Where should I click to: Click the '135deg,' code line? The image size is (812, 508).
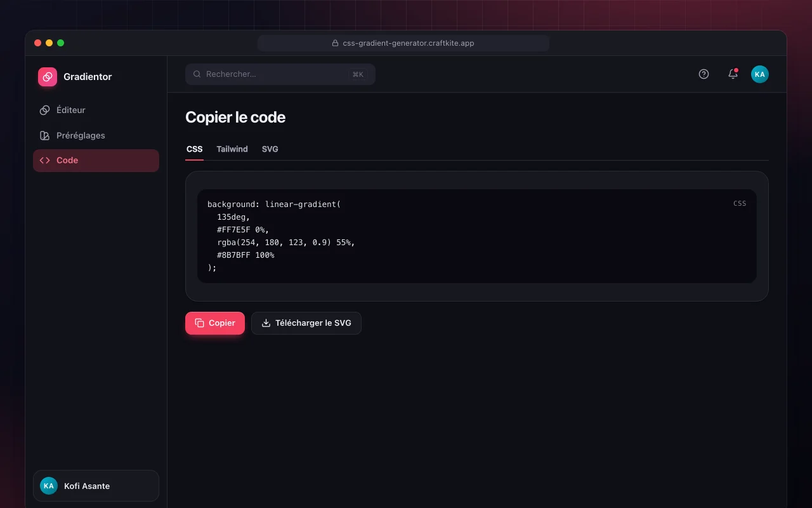tap(233, 217)
